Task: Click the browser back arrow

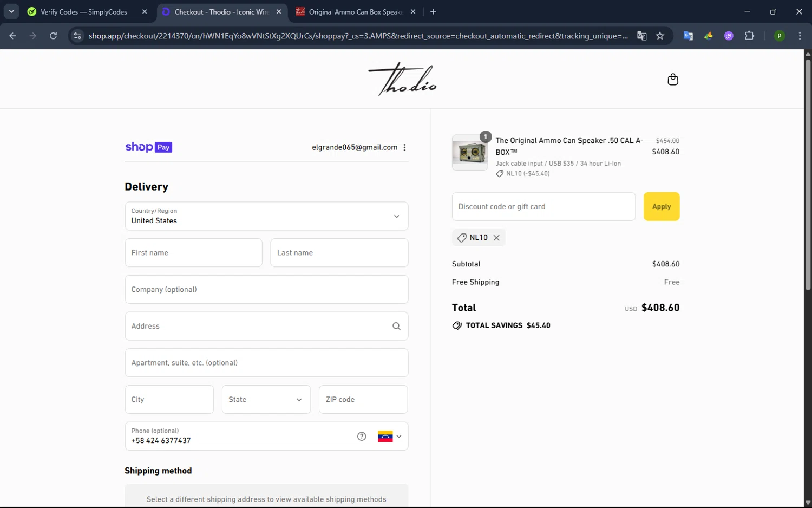Action: 13,36
